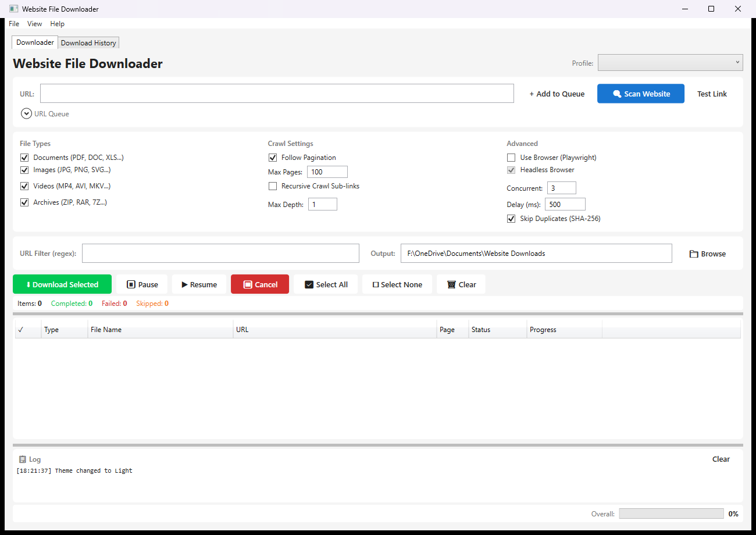The image size is (756, 535).
Task: Enable Recursive Crawl Sub-links checkbox
Action: point(273,186)
